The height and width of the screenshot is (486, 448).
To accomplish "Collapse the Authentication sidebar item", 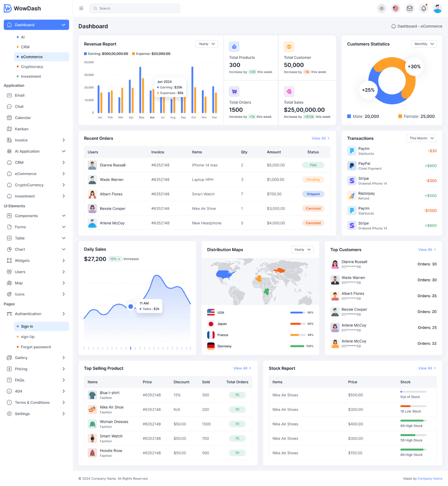I will [x=36, y=314].
